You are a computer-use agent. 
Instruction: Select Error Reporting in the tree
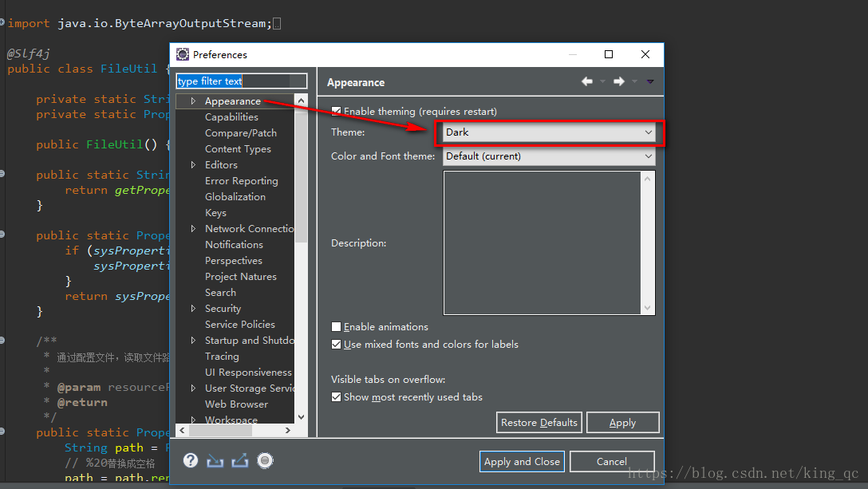(242, 181)
